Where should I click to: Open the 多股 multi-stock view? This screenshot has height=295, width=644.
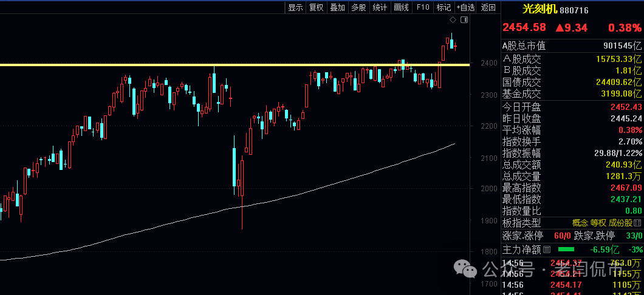coord(358,7)
